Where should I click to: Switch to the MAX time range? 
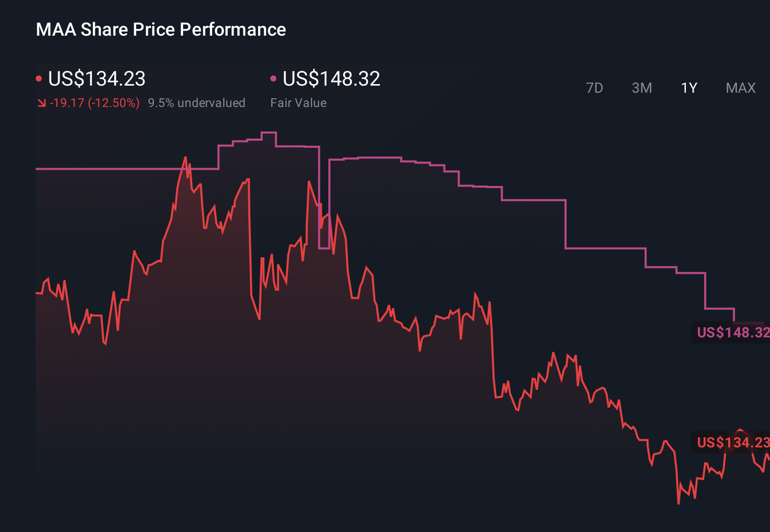click(x=740, y=88)
